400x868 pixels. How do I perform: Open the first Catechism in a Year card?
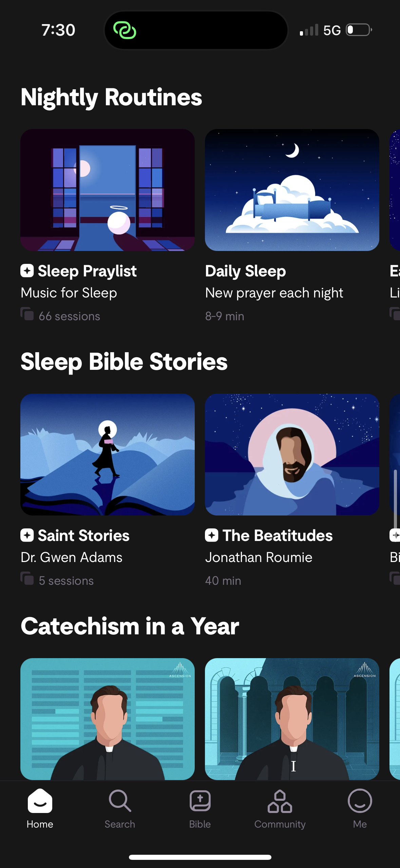pos(108,719)
